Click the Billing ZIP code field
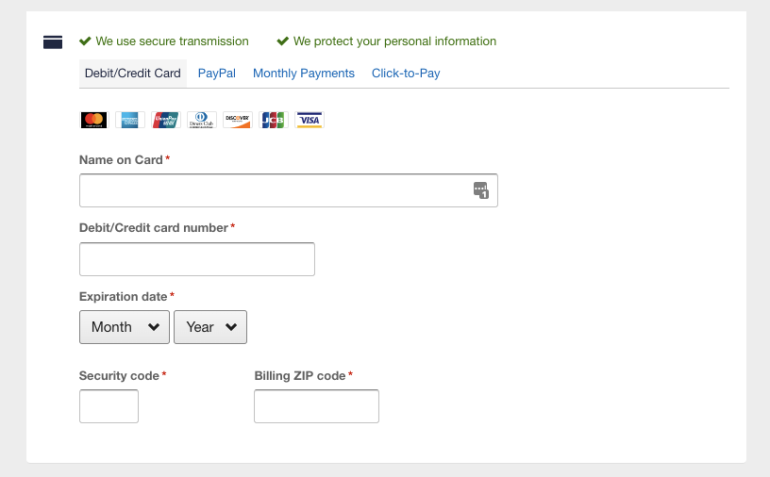The width and height of the screenshot is (770, 477). (x=316, y=406)
